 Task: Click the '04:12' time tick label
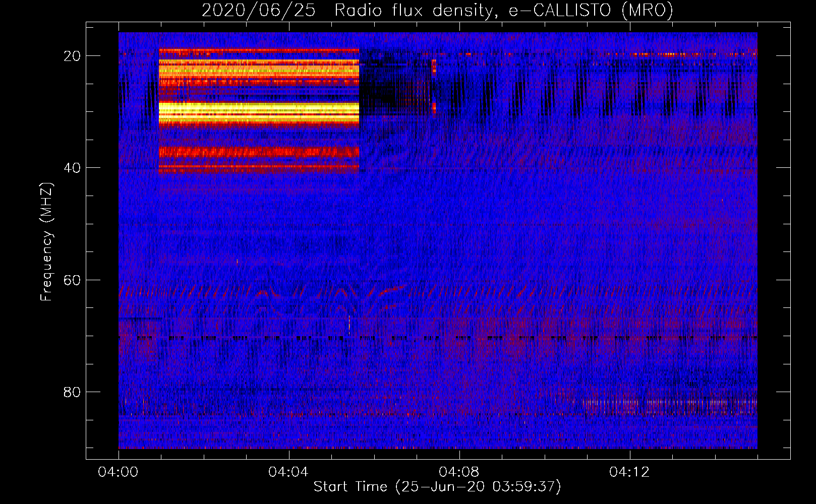(x=629, y=472)
